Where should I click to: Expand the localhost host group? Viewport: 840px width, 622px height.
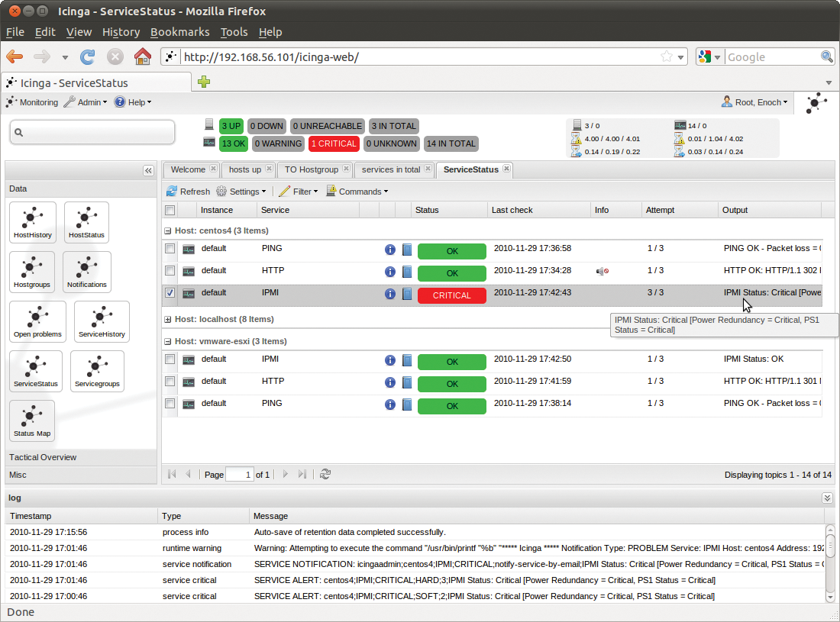tap(167, 319)
